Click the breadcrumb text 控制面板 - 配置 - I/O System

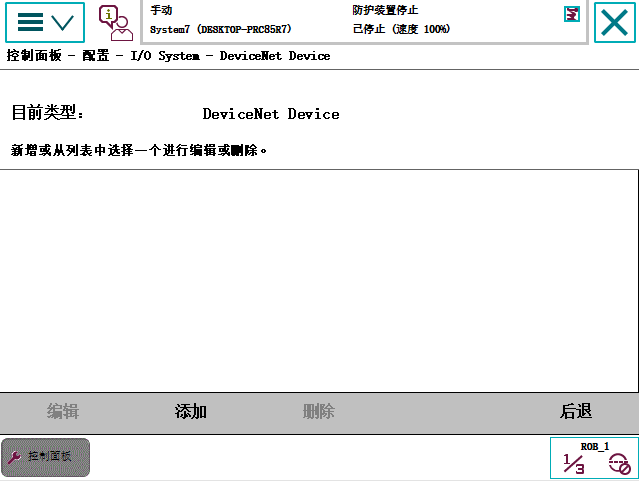103,55
